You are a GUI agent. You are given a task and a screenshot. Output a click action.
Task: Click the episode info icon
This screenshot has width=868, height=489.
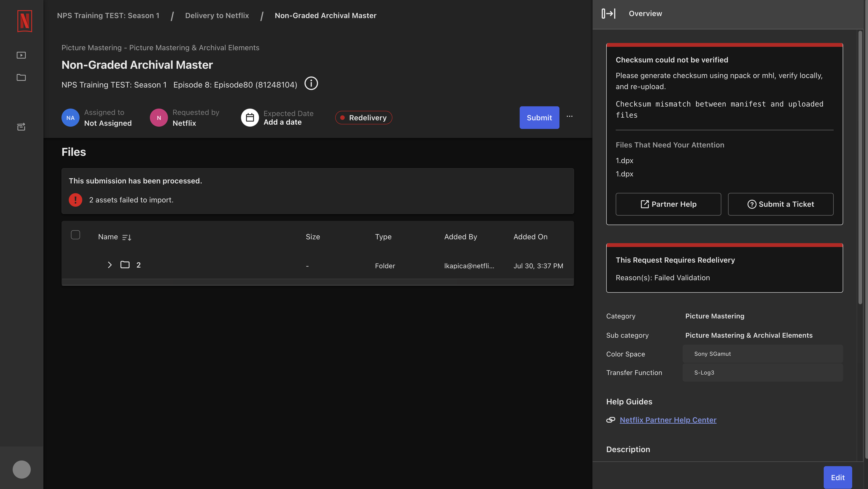(311, 83)
